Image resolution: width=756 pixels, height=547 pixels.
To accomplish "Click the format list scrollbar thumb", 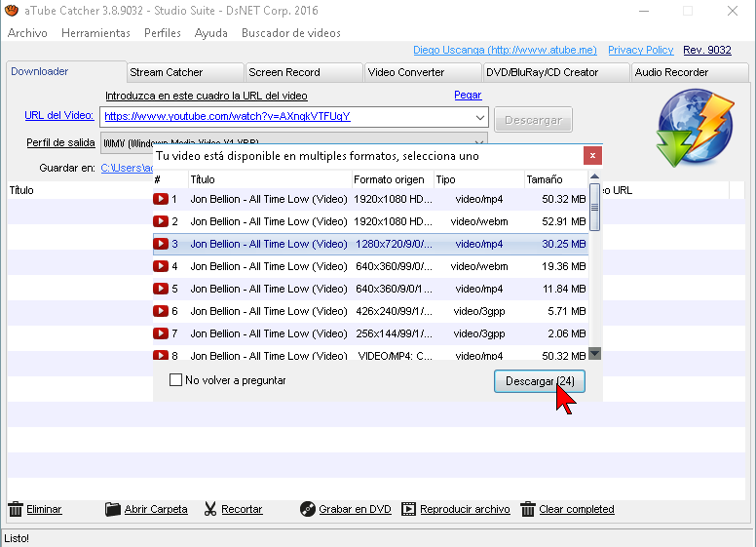I will 594,207.
